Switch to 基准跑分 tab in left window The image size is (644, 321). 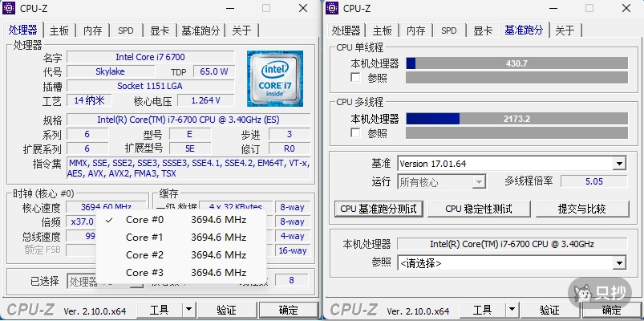(x=200, y=30)
